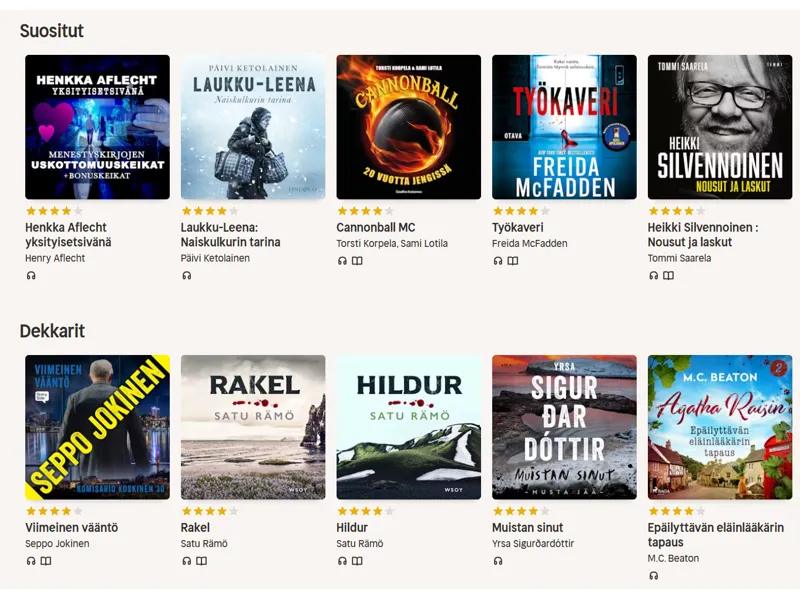Select the book icon under Viimeinen vääntö
Viewport: 800px width, 600px height.
46,561
